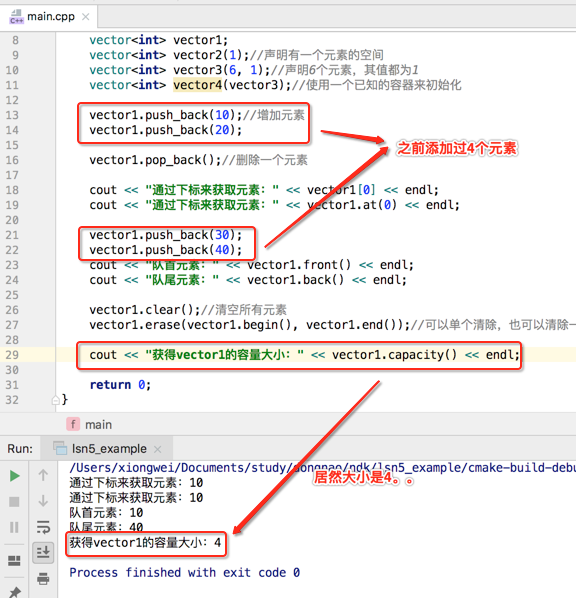Toggle scroll to end icon
This screenshot has width=576, height=598.
click(43, 552)
